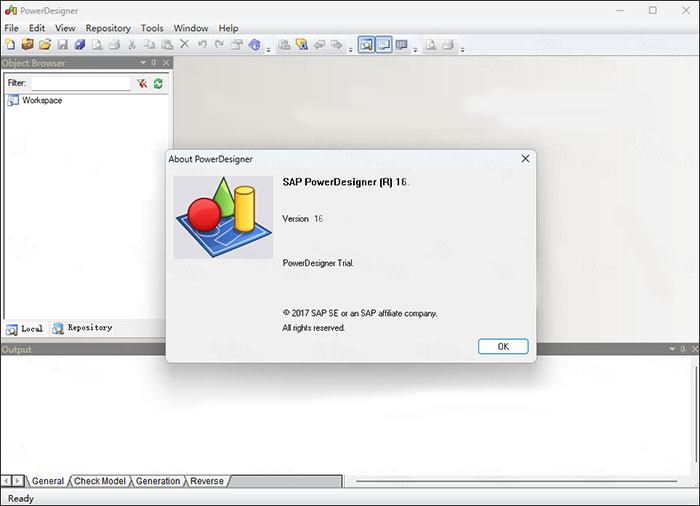The width and height of the screenshot is (700, 506).
Task: Select the Check Model output tab
Action: 100,481
